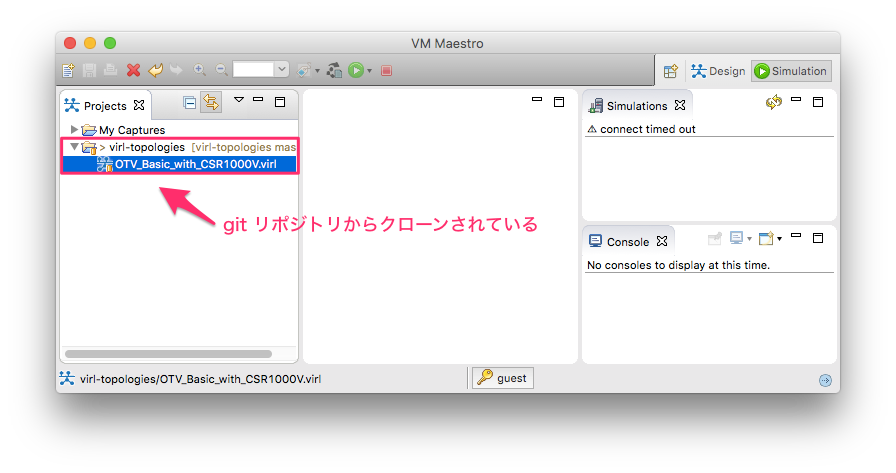Click the green full-screen window button
This screenshot has height=473, width=896.
[110, 43]
